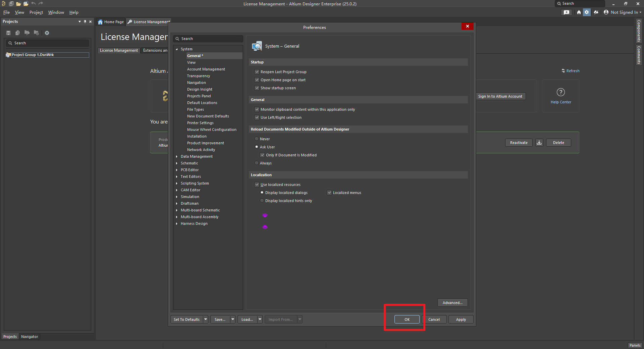Open the Projects panel settings gear
Image resolution: width=644 pixels, height=349 pixels.
click(x=47, y=33)
